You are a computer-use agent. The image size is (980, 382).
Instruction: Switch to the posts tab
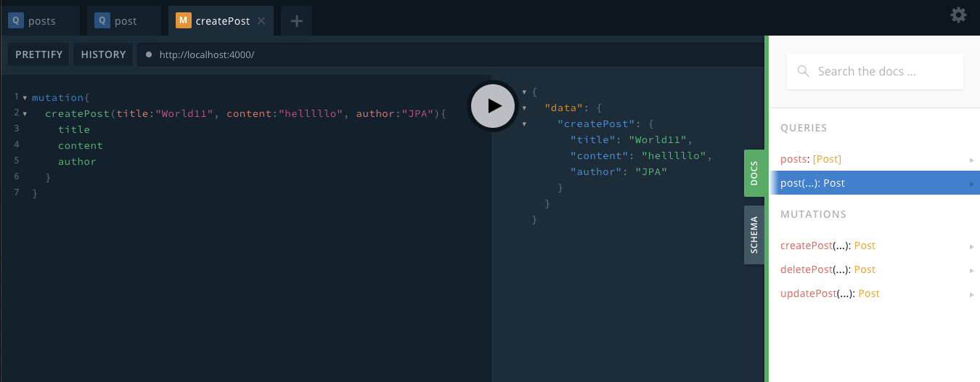point(40,21)
